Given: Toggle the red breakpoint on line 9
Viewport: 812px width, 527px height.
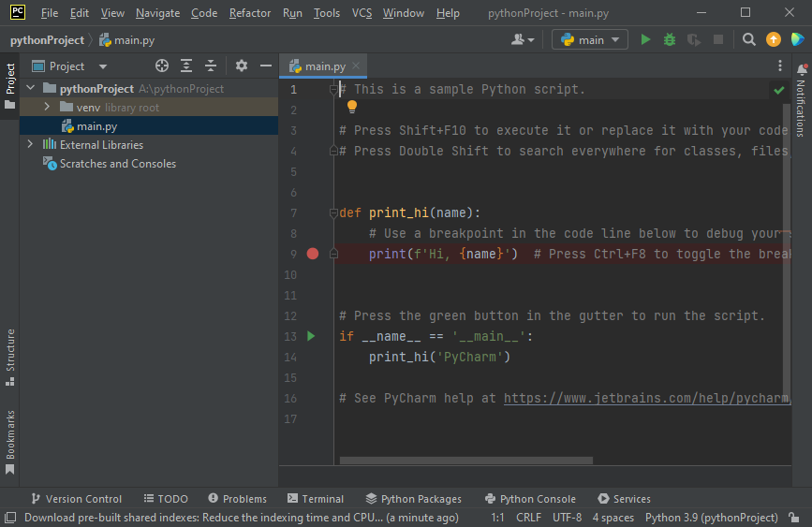Looking at the screenshot, I should (x=313, y=254).
